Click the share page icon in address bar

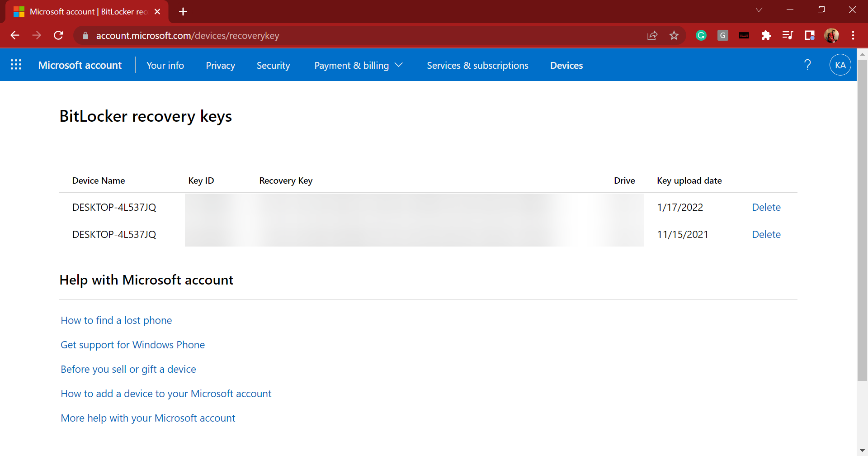tap(652, 35)
